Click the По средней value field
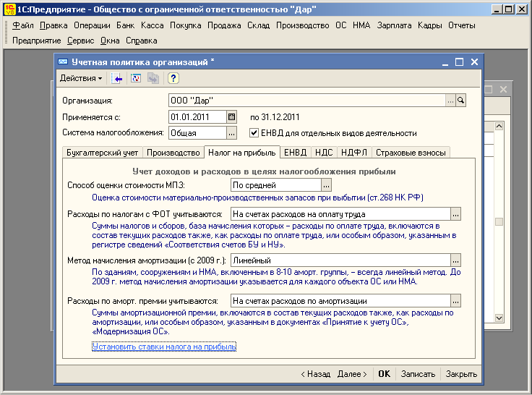This screenshot has height=395, width=532. pyautogui.click(x=276, y=185)
